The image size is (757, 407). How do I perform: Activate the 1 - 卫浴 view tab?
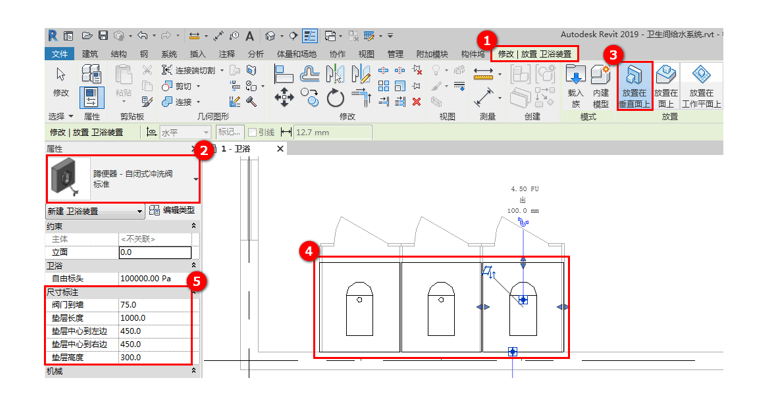[x=236, y=149]
